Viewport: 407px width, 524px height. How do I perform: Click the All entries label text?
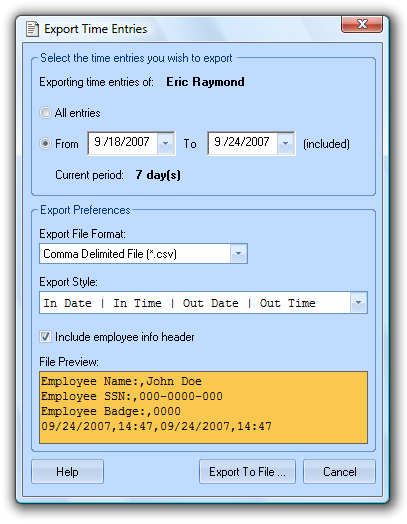[x=78, y=113]
